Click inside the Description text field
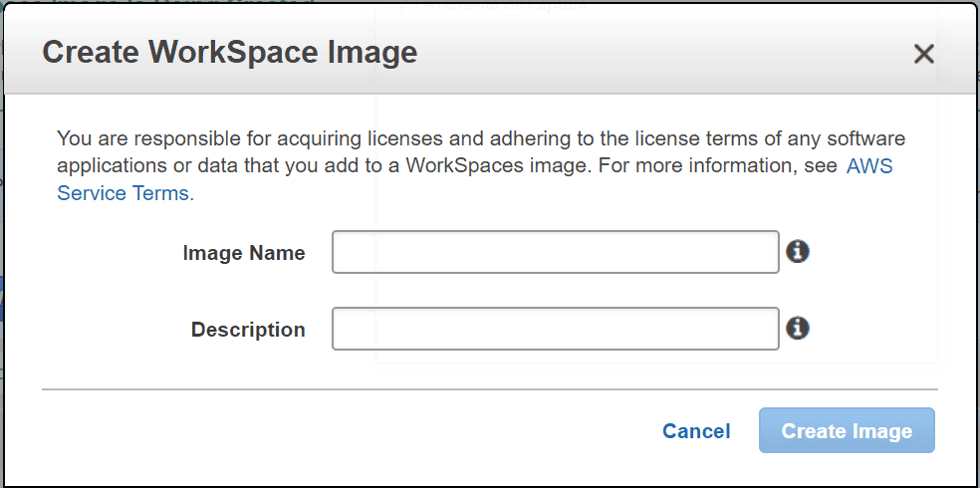The height and width of the screenshot is (488, 980). tap(555, 329)
